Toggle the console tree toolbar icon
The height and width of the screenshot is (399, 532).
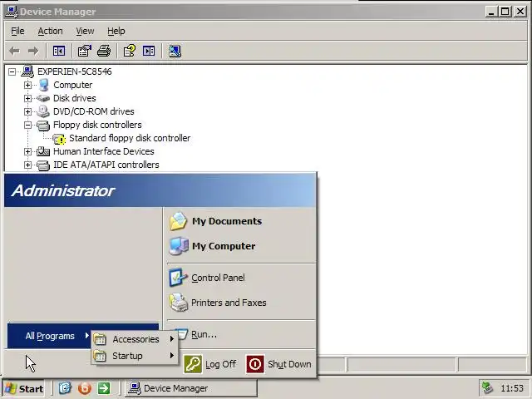coord(59,52)
